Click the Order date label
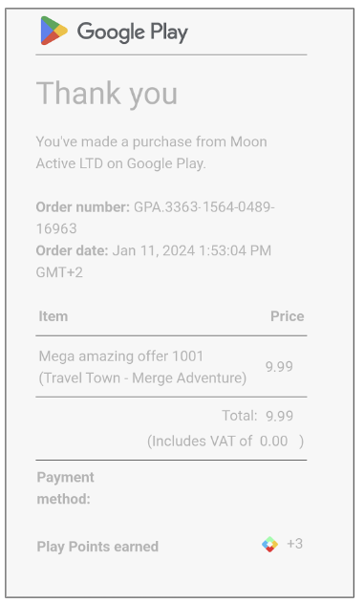This screenshot has width=364, height=603. (73, 250)
